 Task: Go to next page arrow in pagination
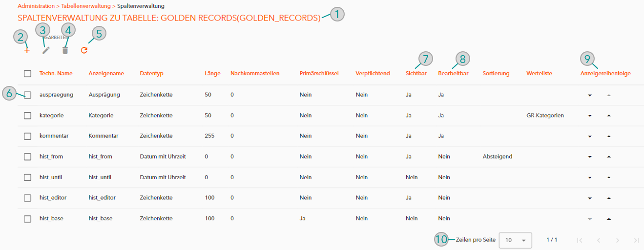(618, 240)
